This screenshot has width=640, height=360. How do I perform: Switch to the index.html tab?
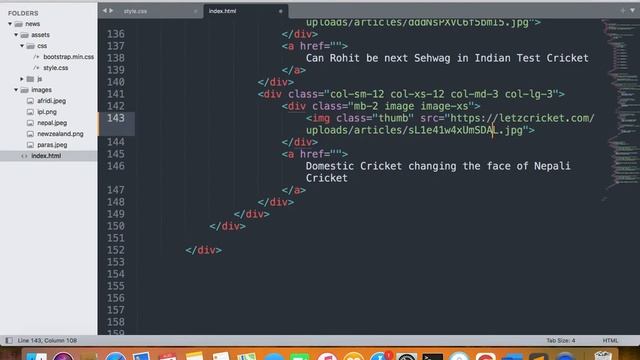(x=222, y=11)
